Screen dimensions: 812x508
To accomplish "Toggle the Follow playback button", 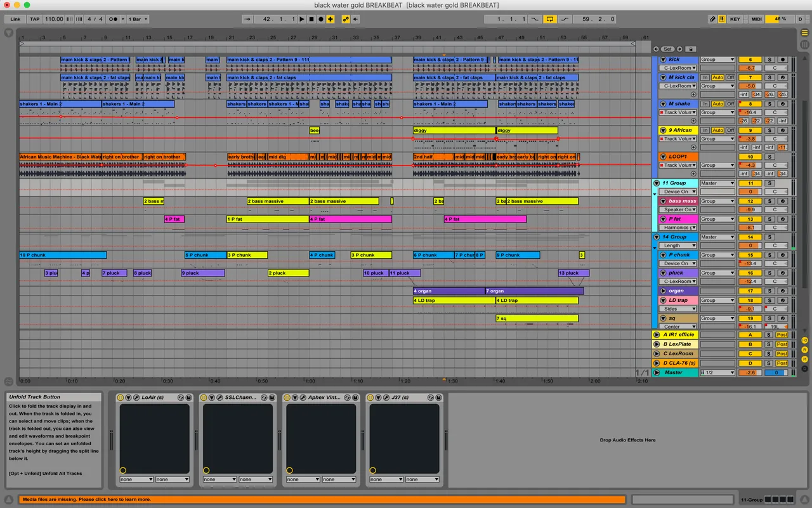I will (x=247, y=19).
